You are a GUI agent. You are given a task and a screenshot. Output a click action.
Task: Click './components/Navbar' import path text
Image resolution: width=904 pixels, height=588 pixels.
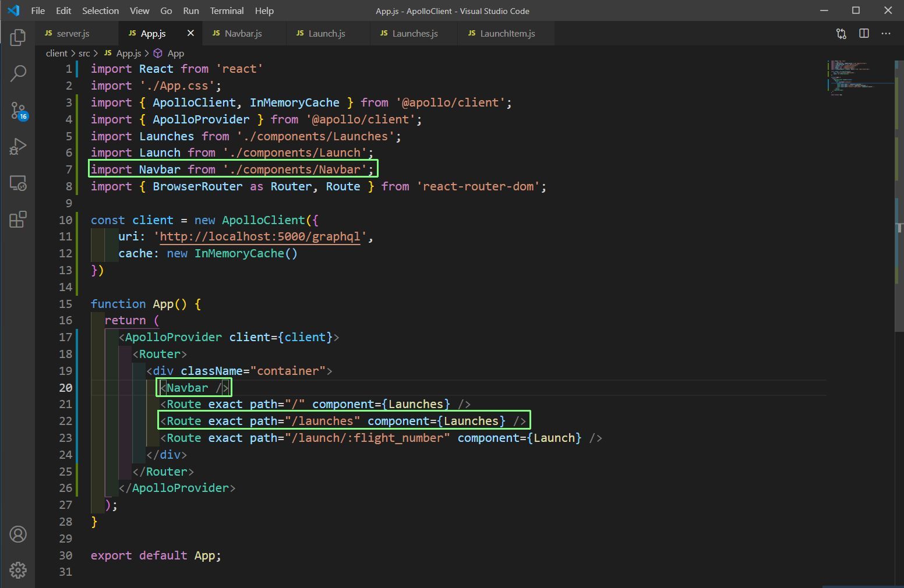295,169
